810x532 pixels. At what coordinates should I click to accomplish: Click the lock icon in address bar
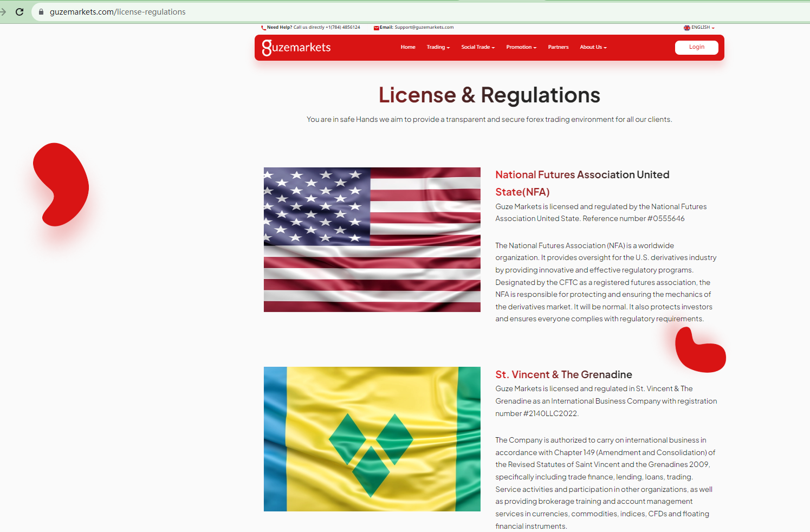pyautogui.click(x=41, y=12)
